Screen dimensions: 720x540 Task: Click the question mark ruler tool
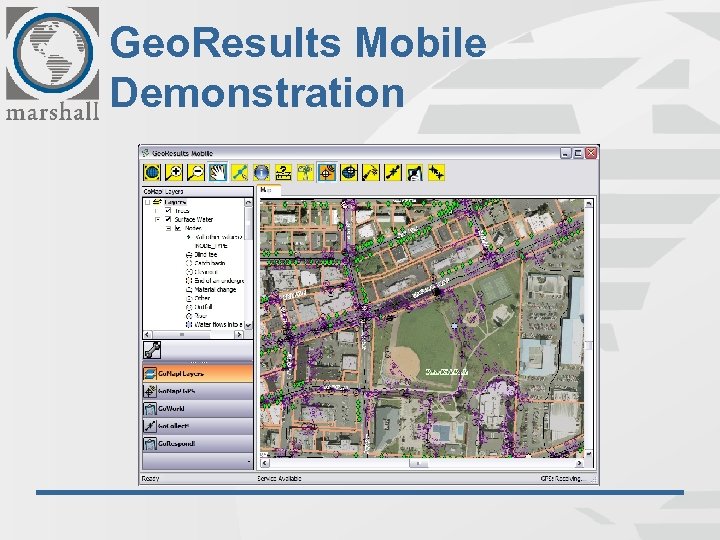[283, 173]
